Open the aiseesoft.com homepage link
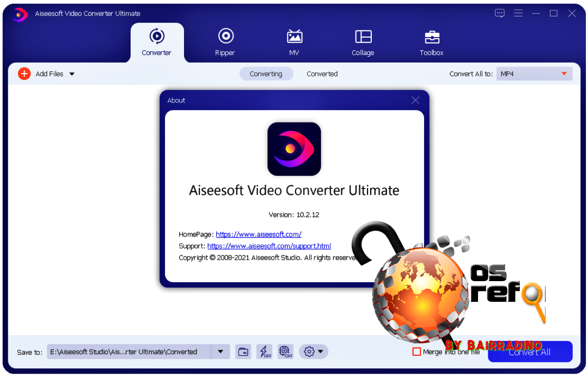588x377 pixels. [259, 234]
